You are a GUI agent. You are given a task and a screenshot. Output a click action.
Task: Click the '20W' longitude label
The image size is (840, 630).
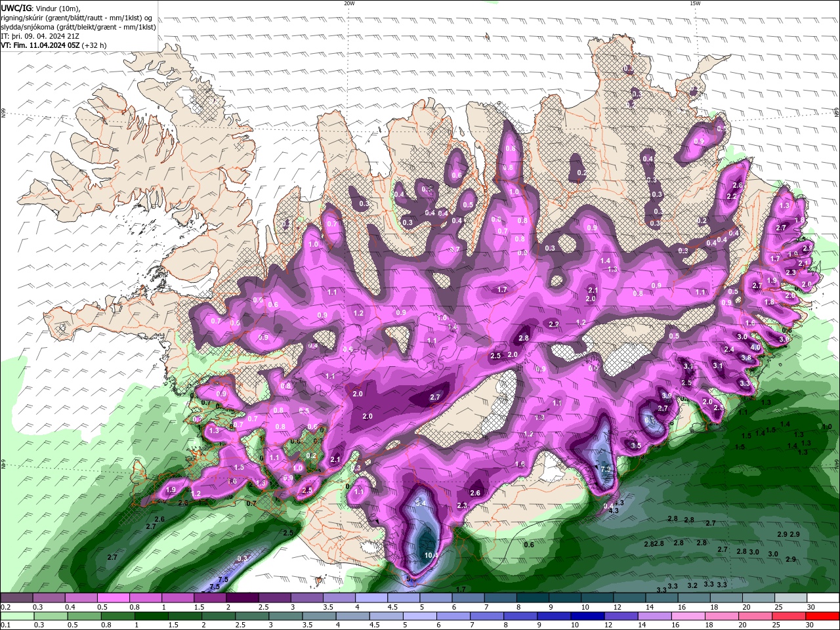pyautogui.click(x=349, y=3)
